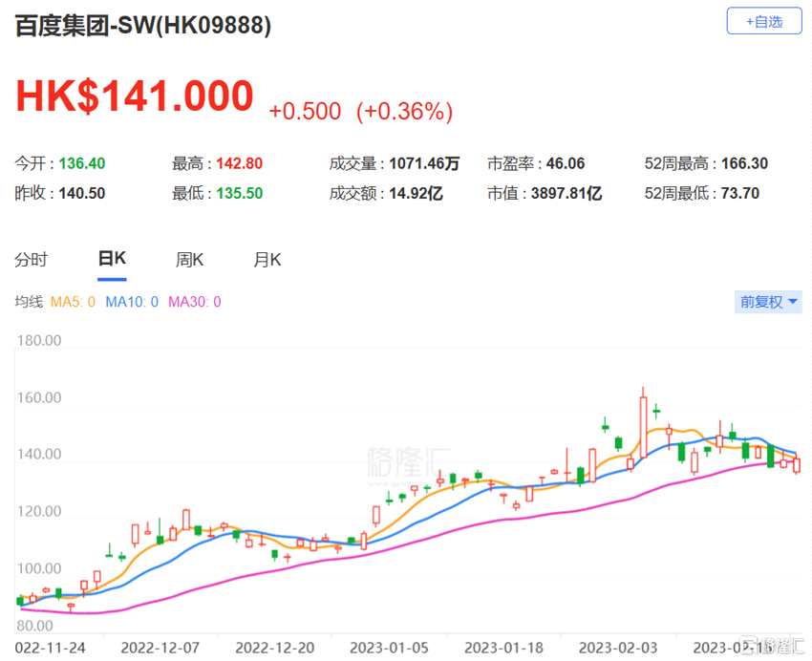Click the 2023-01-18 date label
The width and height of the screenshot is (812, 661).
click(503, 648)
